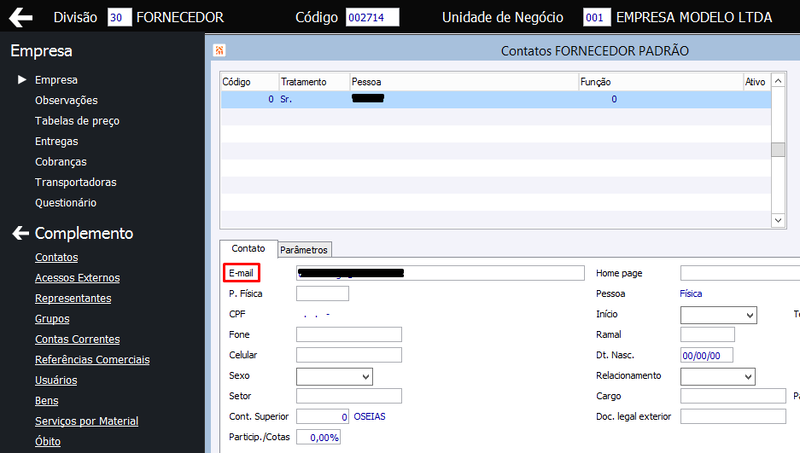Open Transportadoras in the sidebar

pos(76,182)
